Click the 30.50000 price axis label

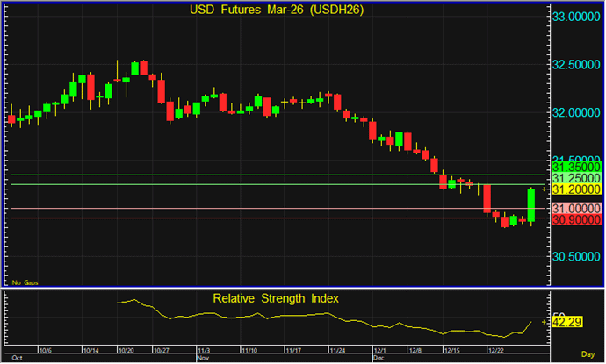(x=575, y=256)
